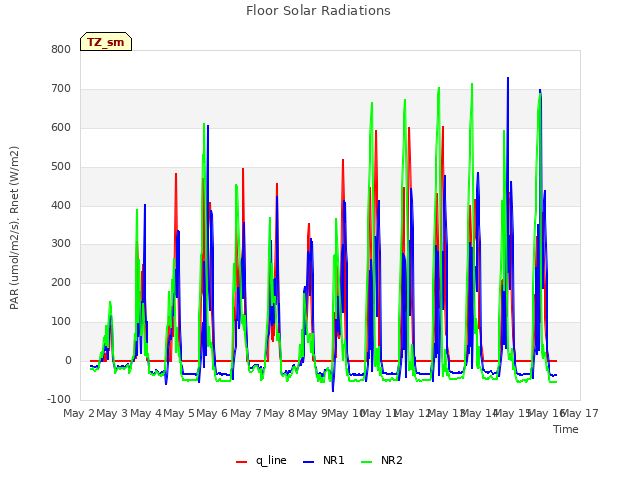Toggle the NR2 legend entry
The width and height of the screenshot is (640, 480).
click(382, 460)
